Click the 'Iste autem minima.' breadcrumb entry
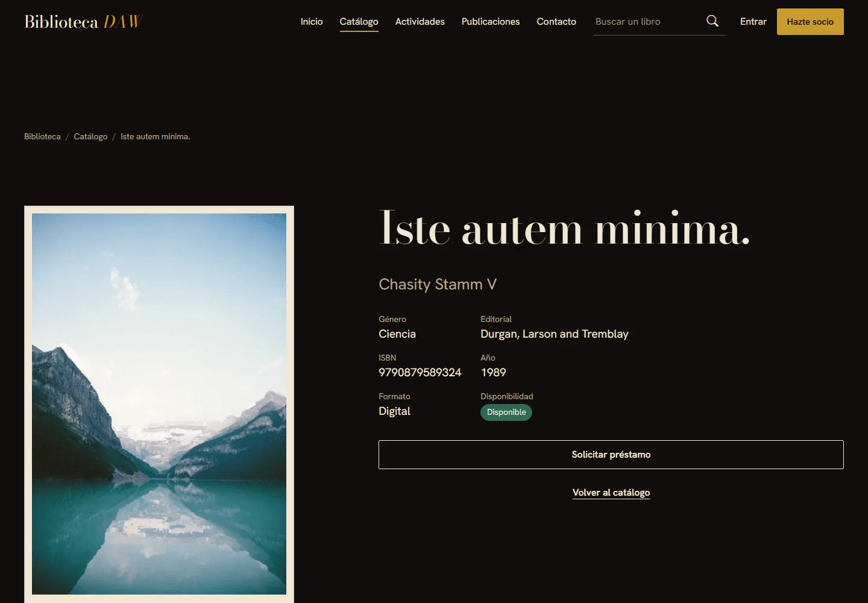This screenshot has width=868, height=603. 155,137
